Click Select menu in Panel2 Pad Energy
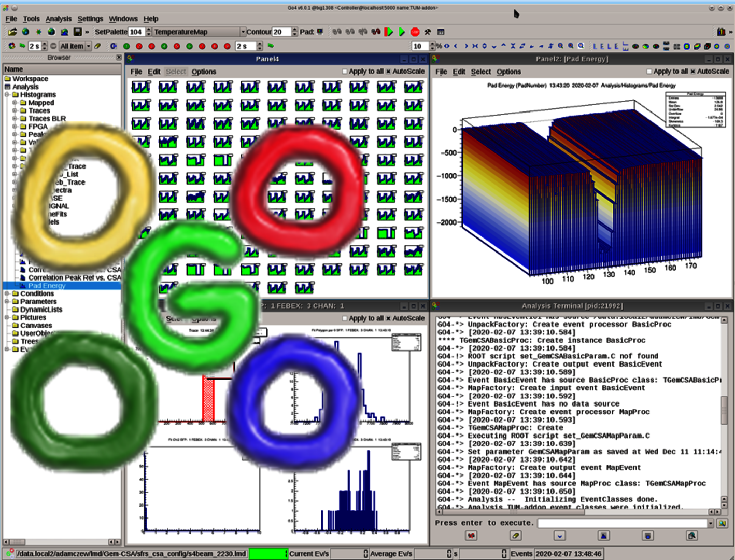This screenshot has width=735, height=560. [480, 72]
